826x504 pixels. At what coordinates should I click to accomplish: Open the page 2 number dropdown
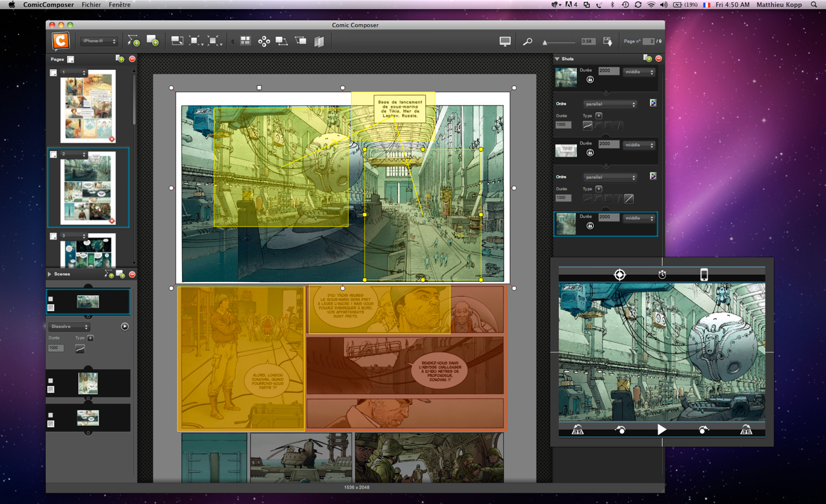(x=74, y=154)
